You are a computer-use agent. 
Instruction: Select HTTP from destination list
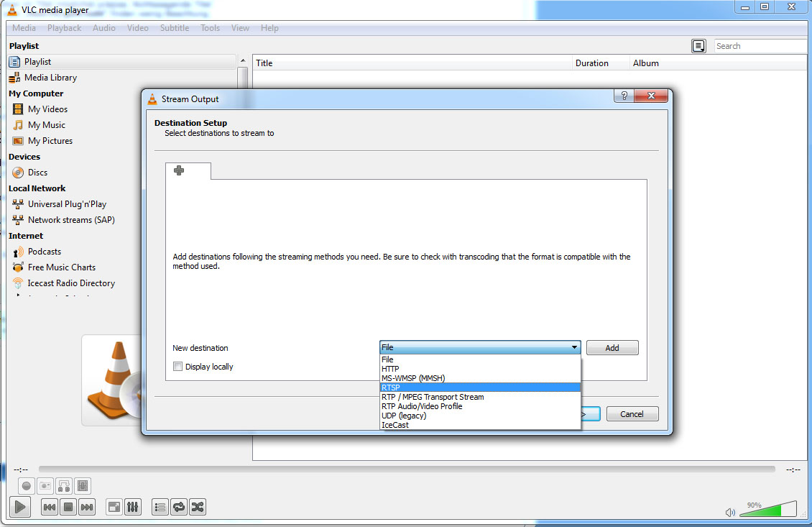point(479,369)
